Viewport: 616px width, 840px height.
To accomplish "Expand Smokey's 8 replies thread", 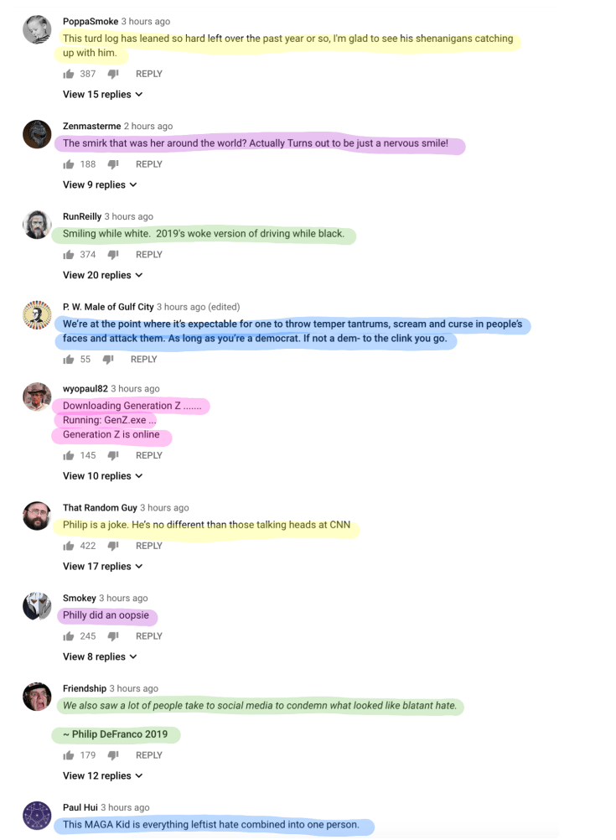I will (99, 656).
